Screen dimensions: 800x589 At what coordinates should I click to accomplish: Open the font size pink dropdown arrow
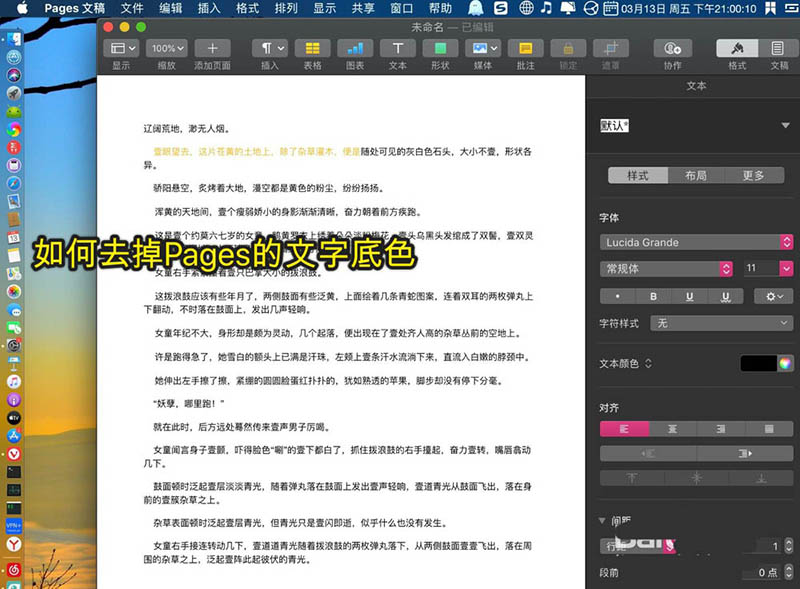click(x=786, y=268)
